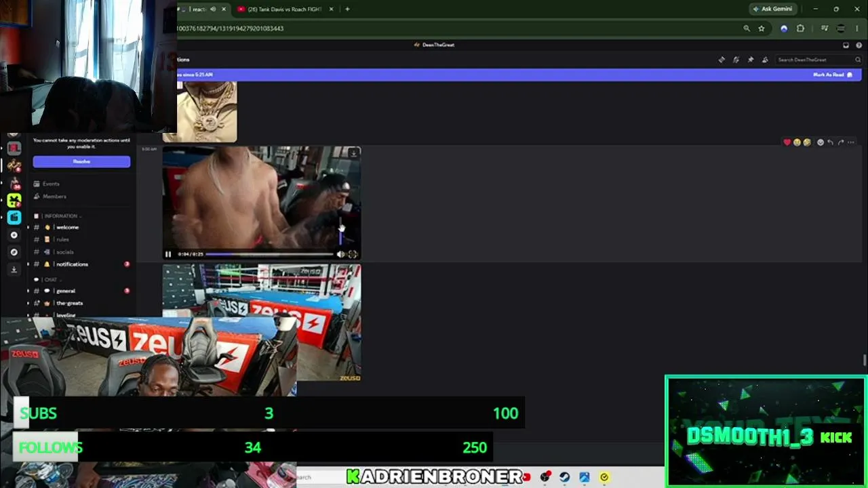Open the Events section

pos(51,184)
